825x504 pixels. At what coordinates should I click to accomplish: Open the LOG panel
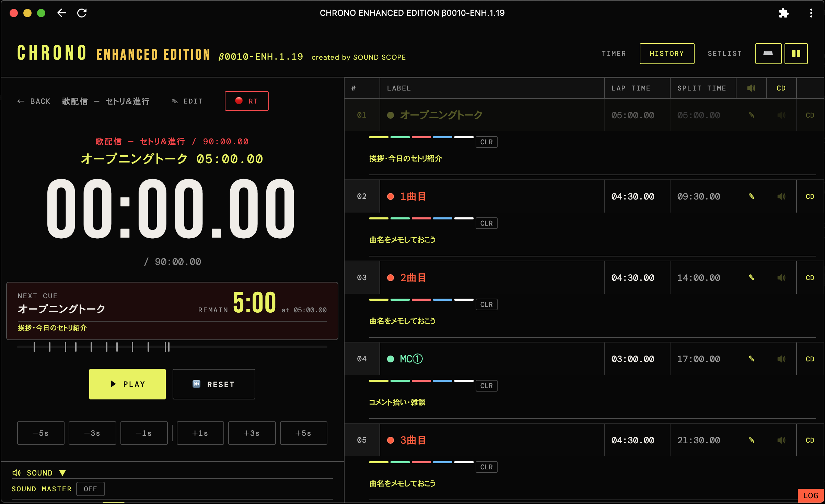tap(811, 496)
